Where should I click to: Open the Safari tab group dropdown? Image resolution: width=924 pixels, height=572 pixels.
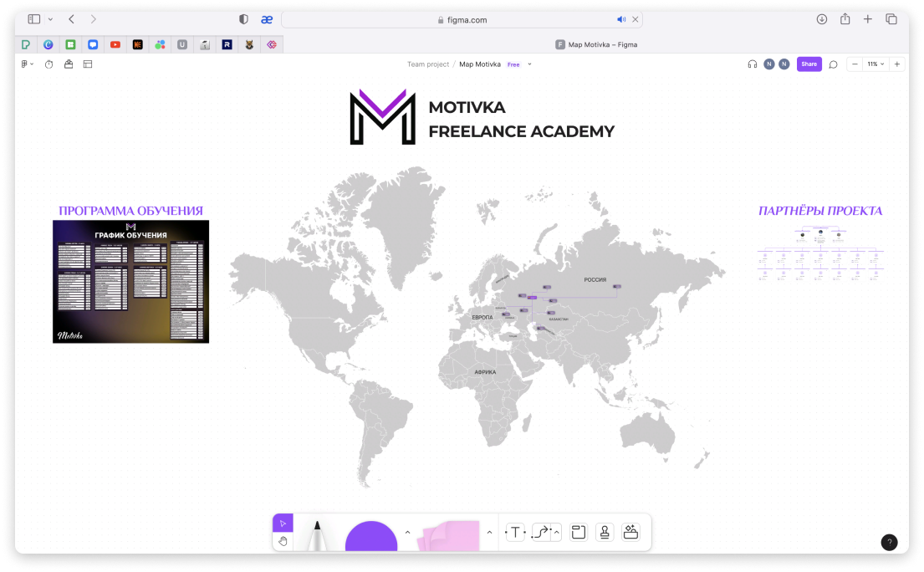[x=51, y=19]
